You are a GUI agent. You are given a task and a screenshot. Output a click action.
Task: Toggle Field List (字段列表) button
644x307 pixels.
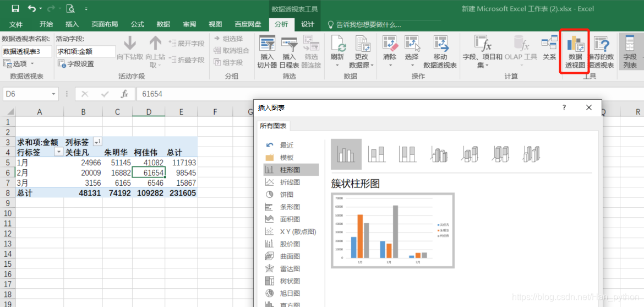630,52
